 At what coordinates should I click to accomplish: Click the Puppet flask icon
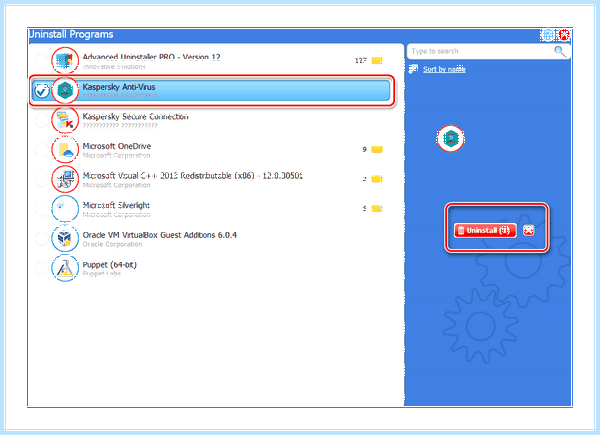[65, 268]
